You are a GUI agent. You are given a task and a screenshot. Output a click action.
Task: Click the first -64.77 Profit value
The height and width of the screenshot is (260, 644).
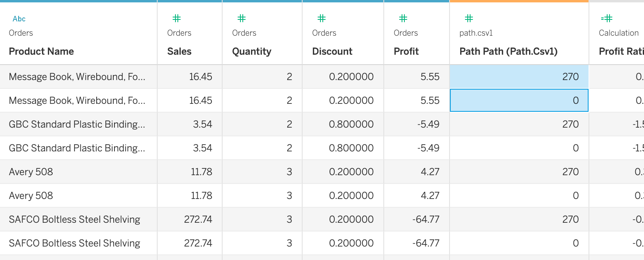[x=426, y=220]
